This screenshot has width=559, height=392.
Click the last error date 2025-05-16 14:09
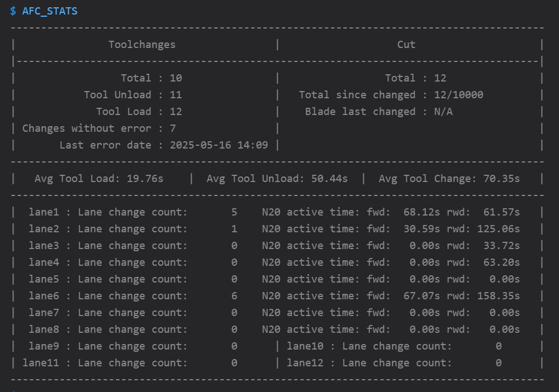219,145
